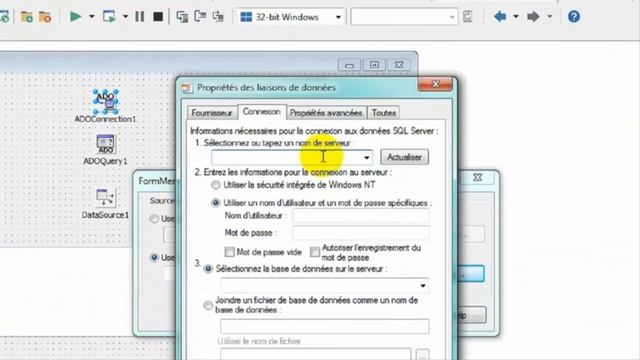Open Help with the question mark icon
Image resolution: width=640 pixels, height=360 pixels.
(x=574, y=17)
